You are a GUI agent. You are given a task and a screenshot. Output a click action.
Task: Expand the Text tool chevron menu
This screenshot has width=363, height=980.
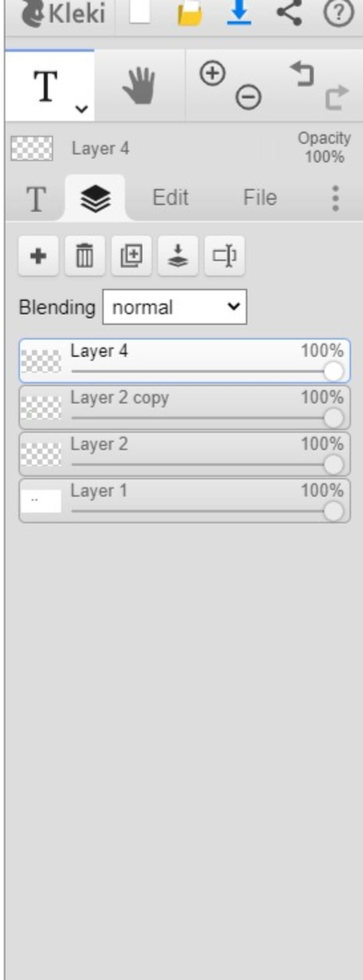point(81,109)
